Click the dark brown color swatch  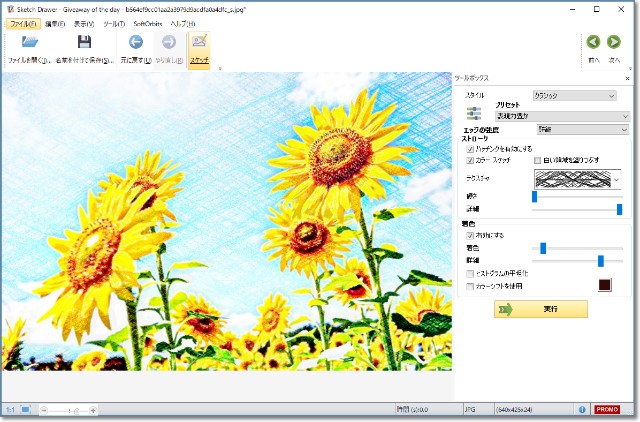[x=604, y=286]
